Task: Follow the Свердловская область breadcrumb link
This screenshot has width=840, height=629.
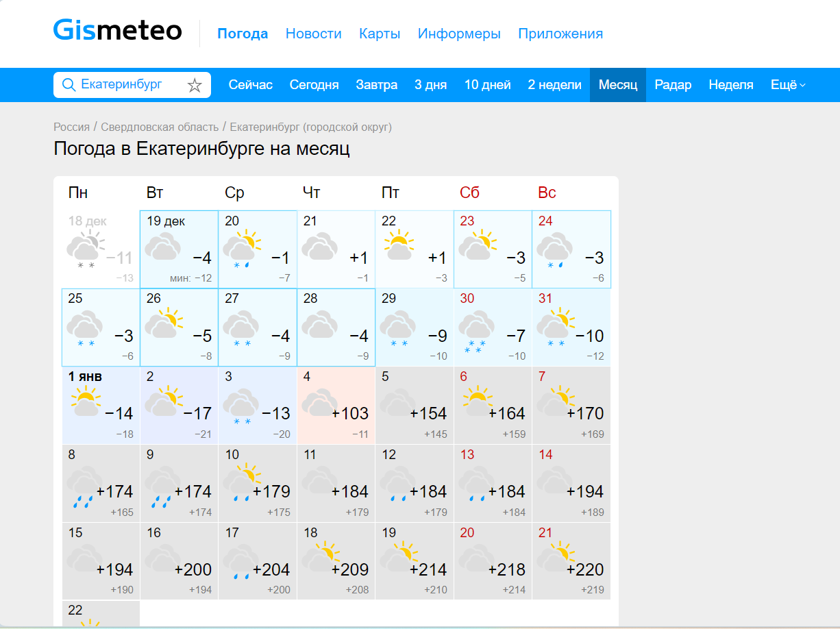Action: 160,127
